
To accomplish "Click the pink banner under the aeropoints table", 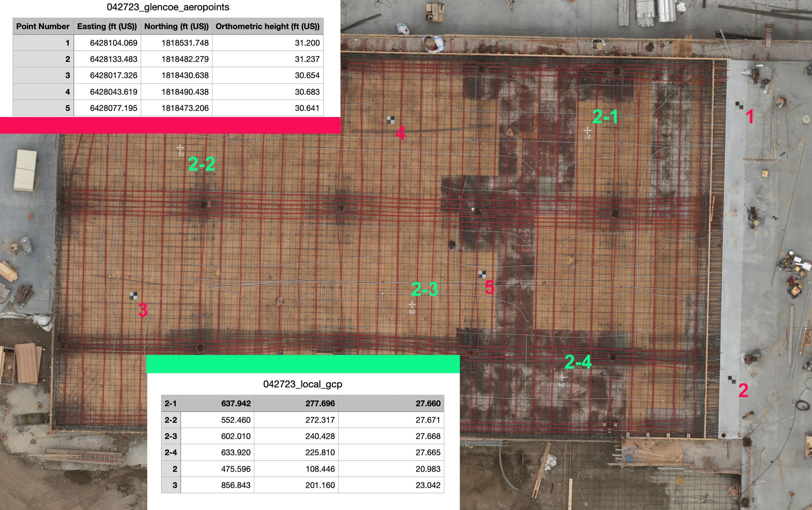I will 170,125.
